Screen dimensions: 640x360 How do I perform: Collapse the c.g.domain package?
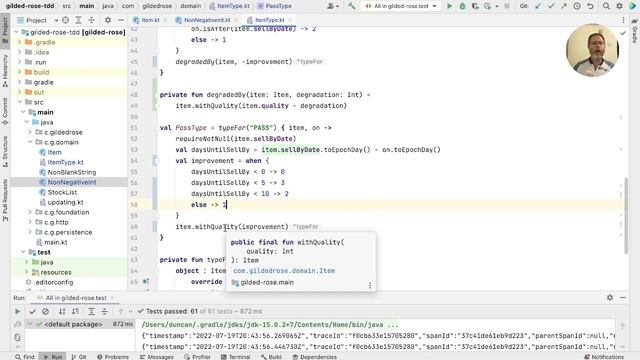tap(30, 142)
